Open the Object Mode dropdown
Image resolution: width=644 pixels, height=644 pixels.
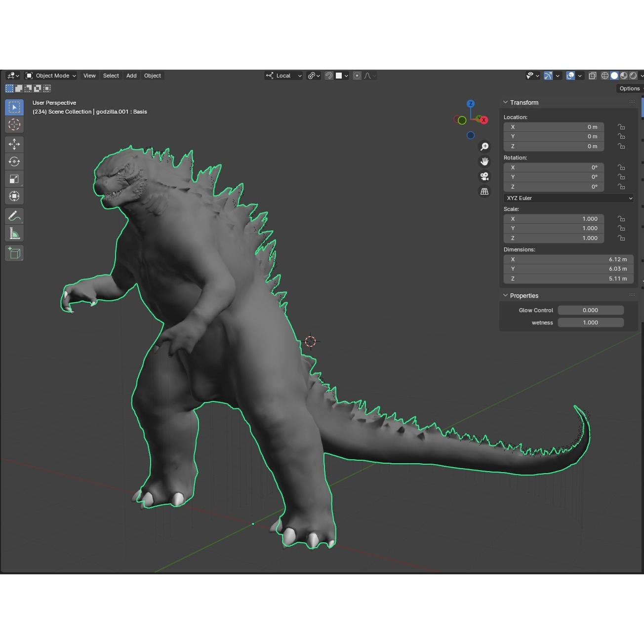(51, 76)
